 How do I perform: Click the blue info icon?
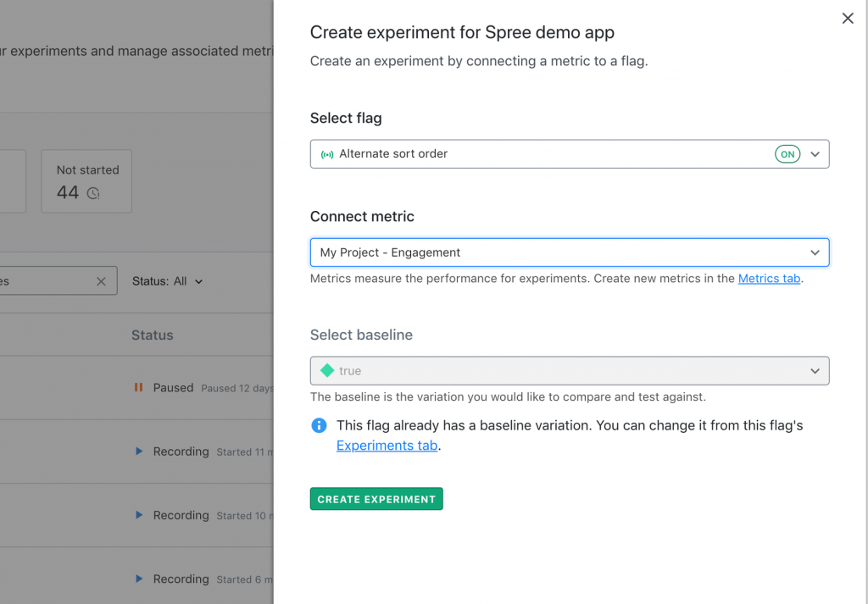coord(319,425)
